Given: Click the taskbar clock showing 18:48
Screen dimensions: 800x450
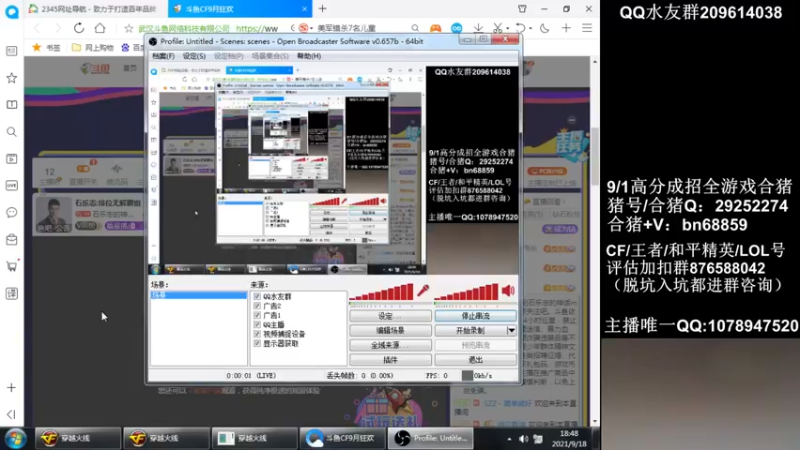Looking at the screenshot, I should point(569,439).
